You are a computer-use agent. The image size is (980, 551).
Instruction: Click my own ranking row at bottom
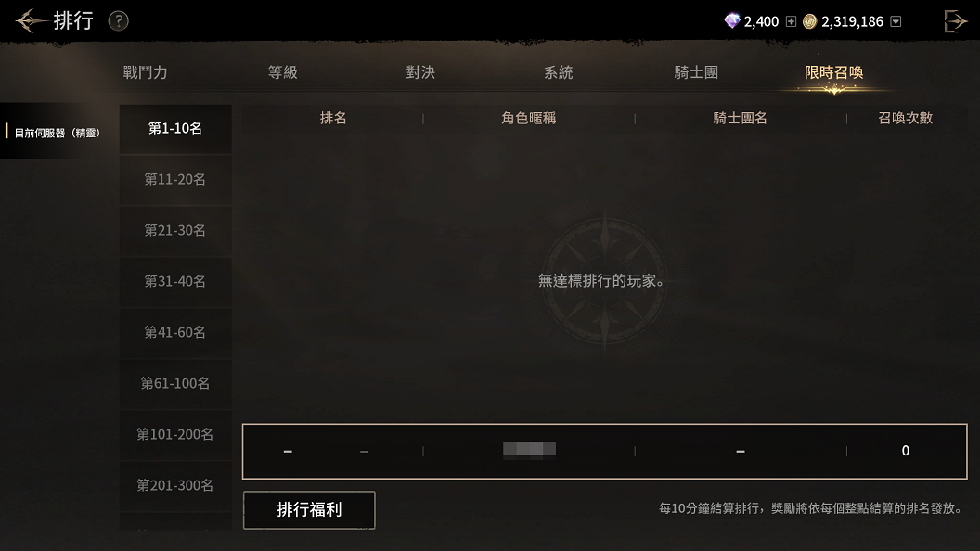click(x=604, y=451)
